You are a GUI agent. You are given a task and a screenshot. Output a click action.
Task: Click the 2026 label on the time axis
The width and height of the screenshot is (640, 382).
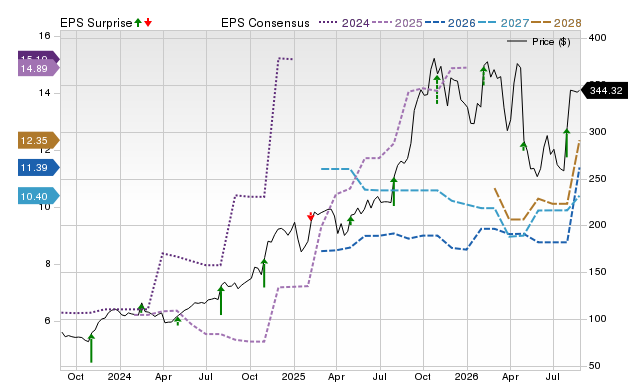click(x=466, y=376)
